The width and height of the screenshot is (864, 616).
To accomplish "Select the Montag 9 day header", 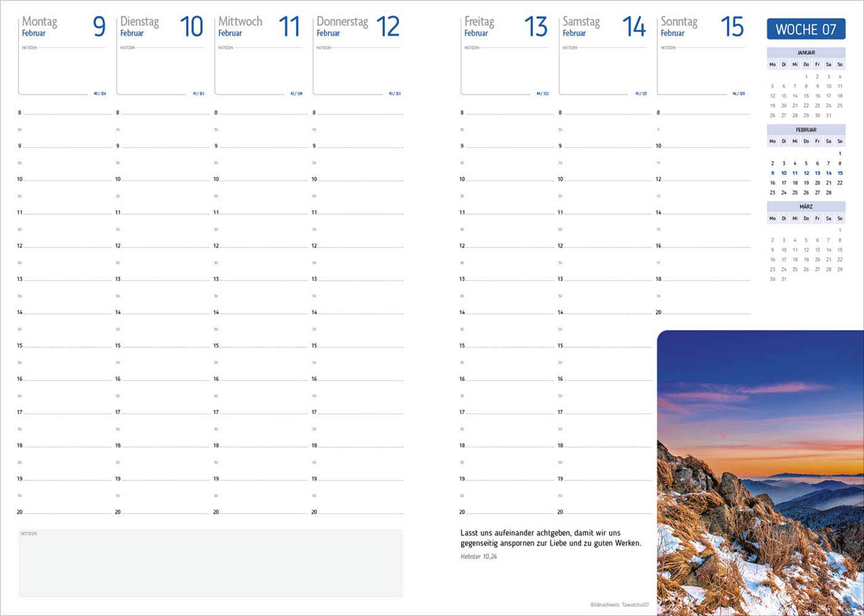I will (63, 26).
